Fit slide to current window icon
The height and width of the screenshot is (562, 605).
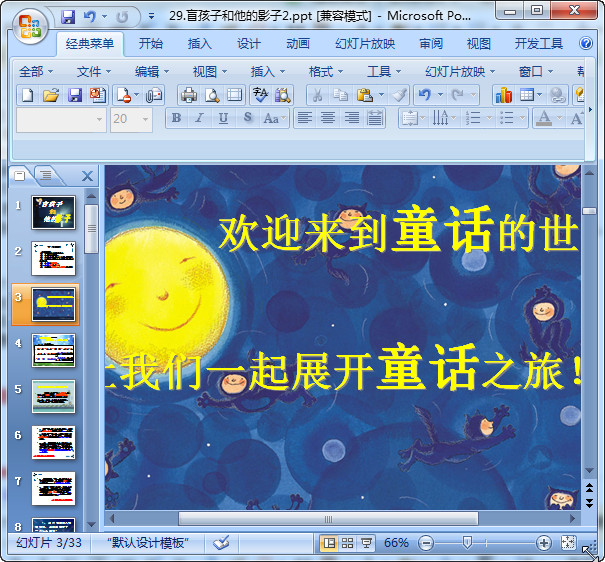(x=569, y=543)
